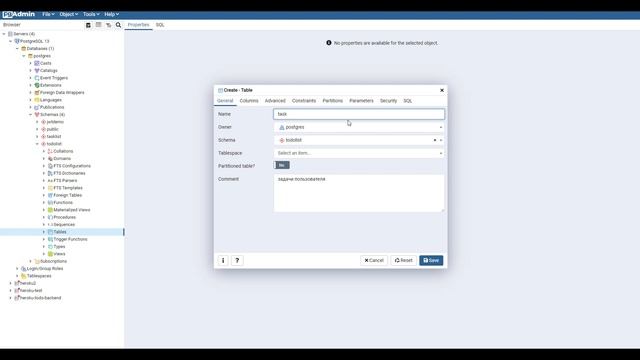640x360 pixels.
Task: Click the info 'i' button in the dialog
Action: tap(223, 260)
